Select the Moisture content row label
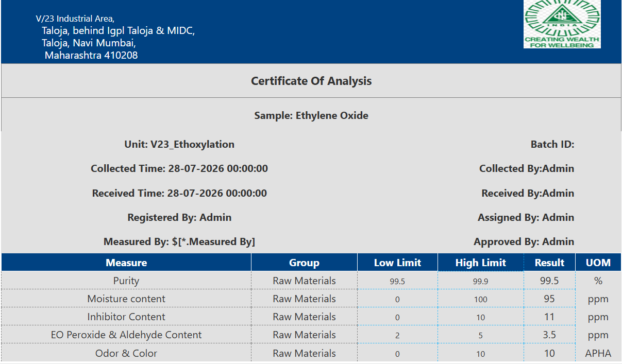The width and height of the screenshot is (622, 364). pos(126,299)
